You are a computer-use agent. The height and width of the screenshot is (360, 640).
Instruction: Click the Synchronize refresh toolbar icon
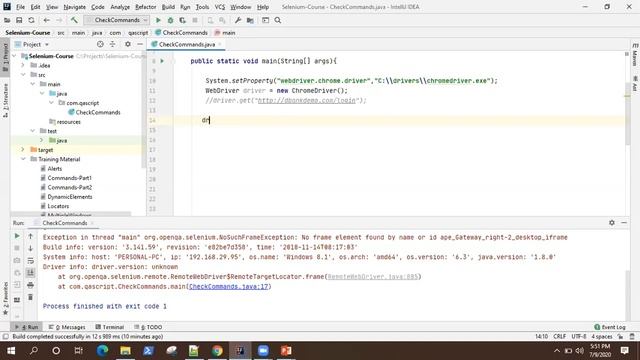point(31,20)
